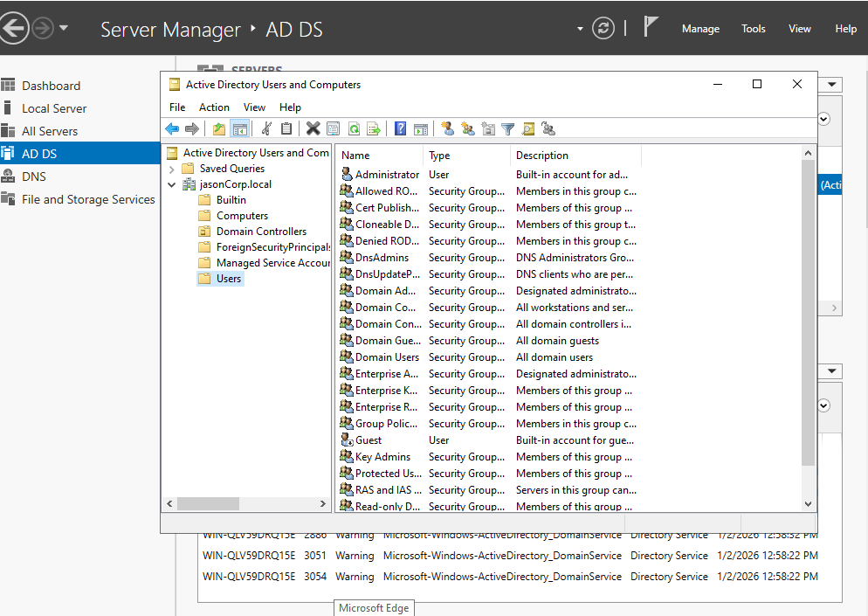Click the Back navigation arrow in ADUC
868x616 pixels.
[171, 128]
